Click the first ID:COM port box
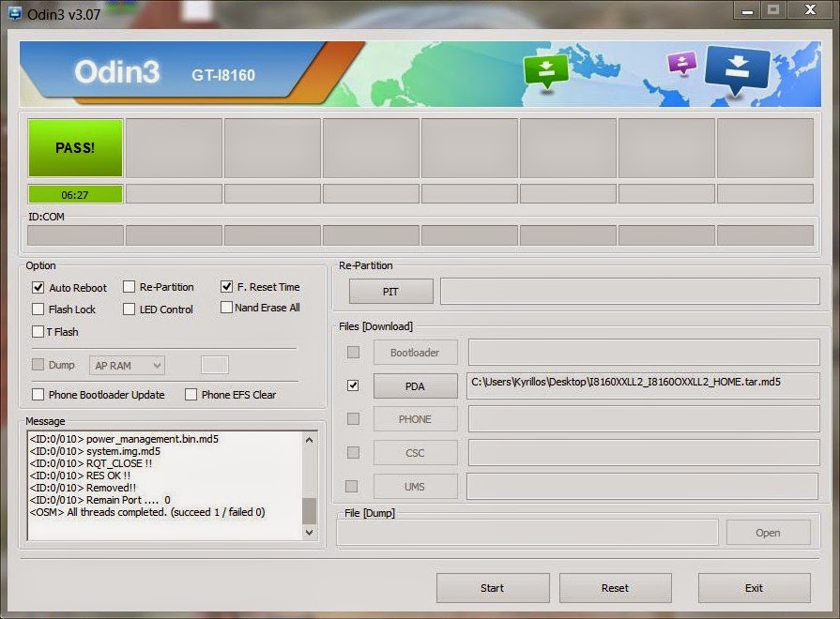This screenshot has width=840, height=619. point(75,235)
